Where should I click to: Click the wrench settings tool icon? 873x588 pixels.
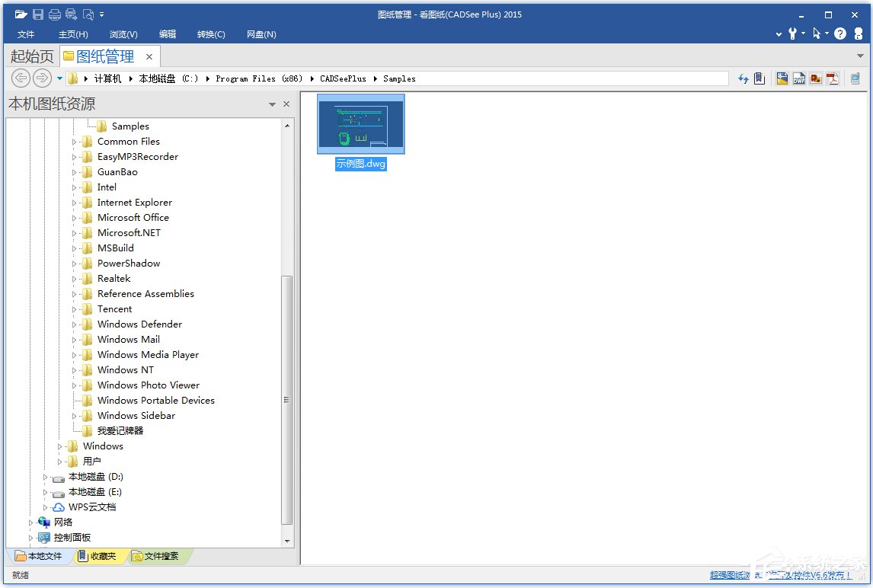[793, 34]
